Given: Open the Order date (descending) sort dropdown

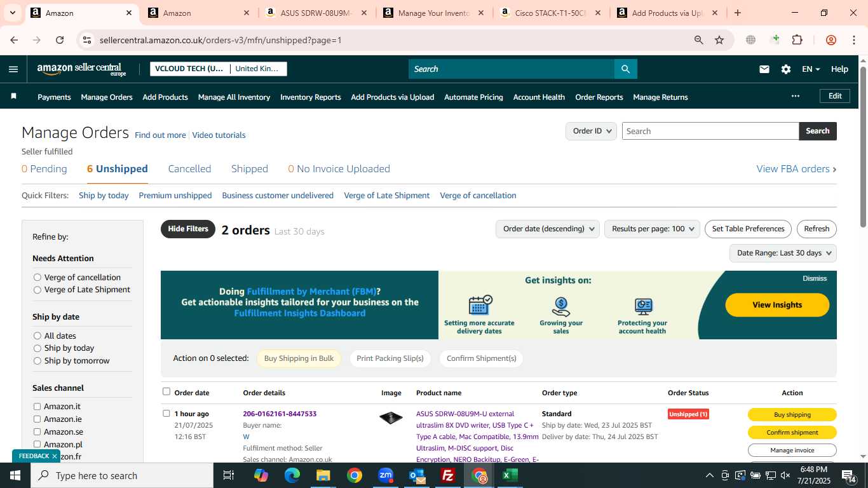Looking at the screenshot, I should pyautogui.click(x=548, y=229).
